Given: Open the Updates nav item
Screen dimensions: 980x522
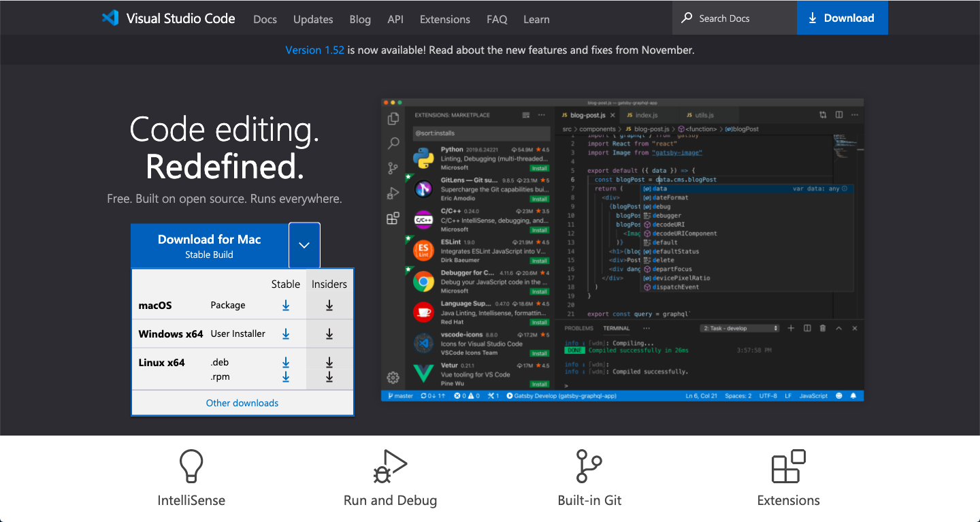Looking at the screenshot, I should [313, 19].
